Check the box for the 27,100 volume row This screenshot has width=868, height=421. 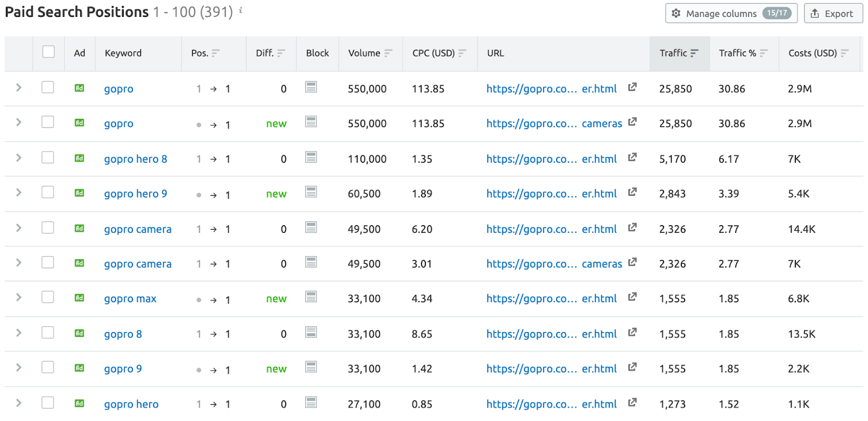point(48,403)
